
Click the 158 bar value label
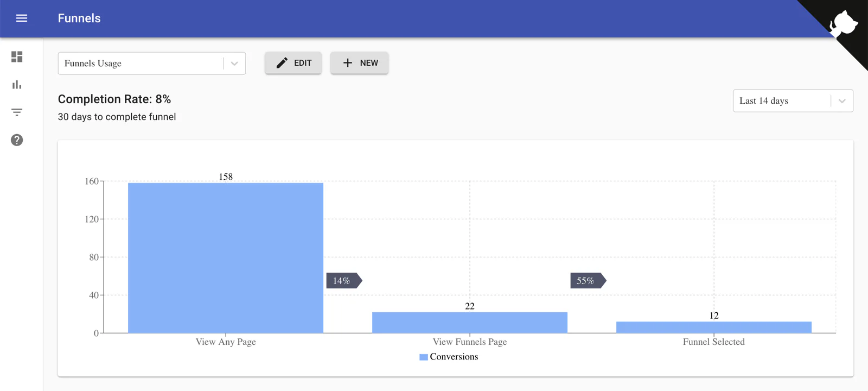click(226, 177)
